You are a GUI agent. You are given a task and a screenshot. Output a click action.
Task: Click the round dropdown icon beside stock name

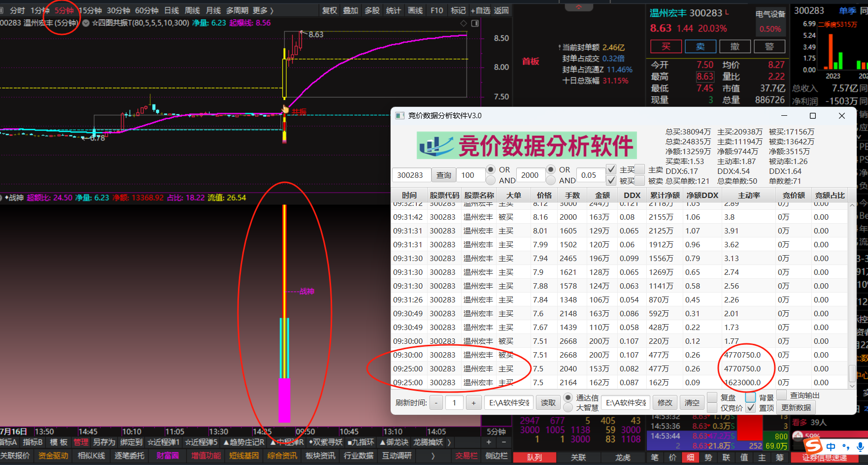[86, 23]
